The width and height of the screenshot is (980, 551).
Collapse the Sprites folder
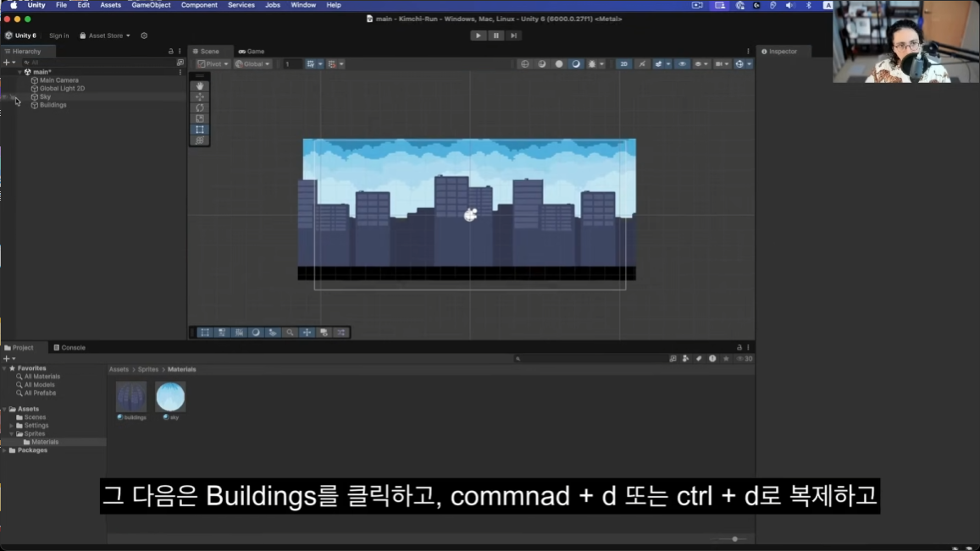tap(11, 433)
